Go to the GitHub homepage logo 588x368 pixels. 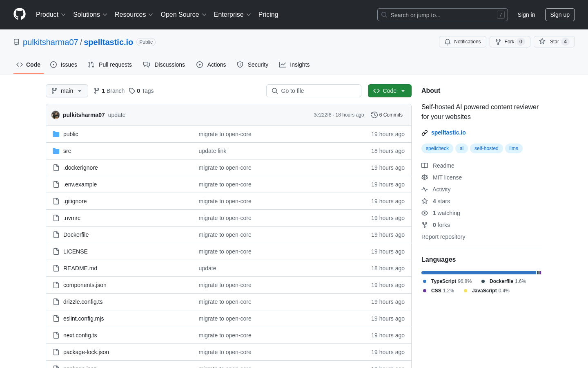pos(20,14)
